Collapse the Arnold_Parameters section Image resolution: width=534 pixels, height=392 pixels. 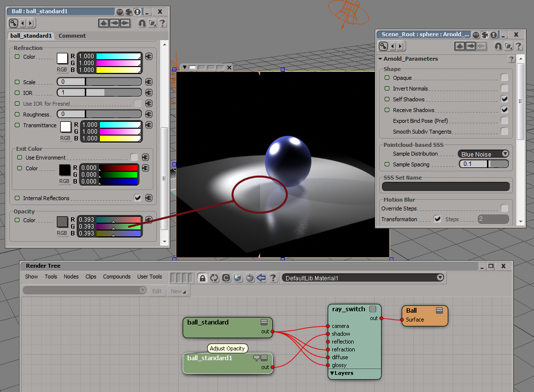(380, 59)
